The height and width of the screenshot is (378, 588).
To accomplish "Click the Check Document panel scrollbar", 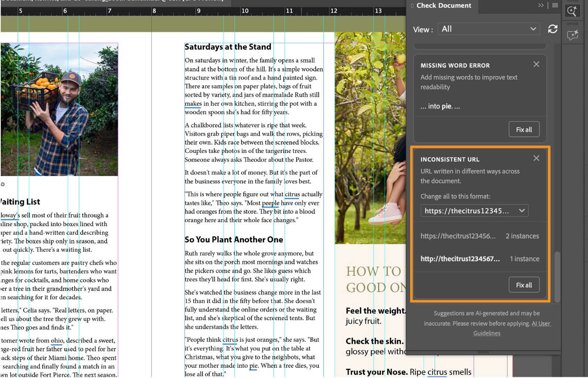I will (557, 277).
